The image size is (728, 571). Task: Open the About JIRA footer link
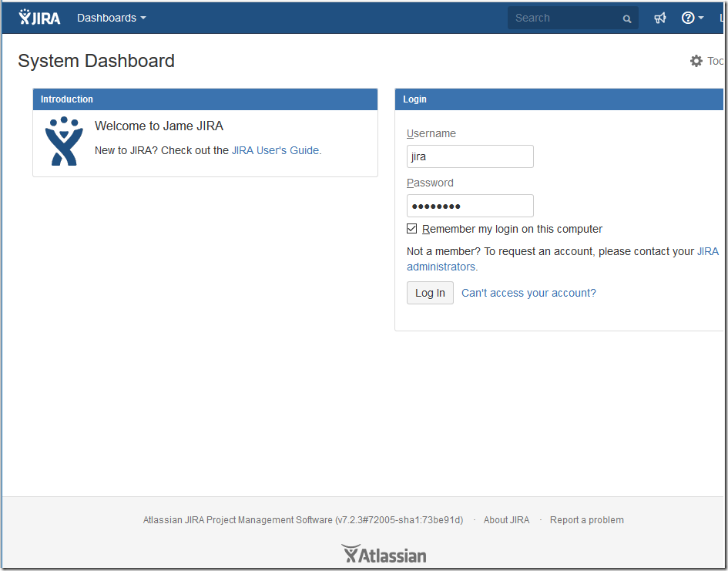pyautogui.click(x=506, y=520)
